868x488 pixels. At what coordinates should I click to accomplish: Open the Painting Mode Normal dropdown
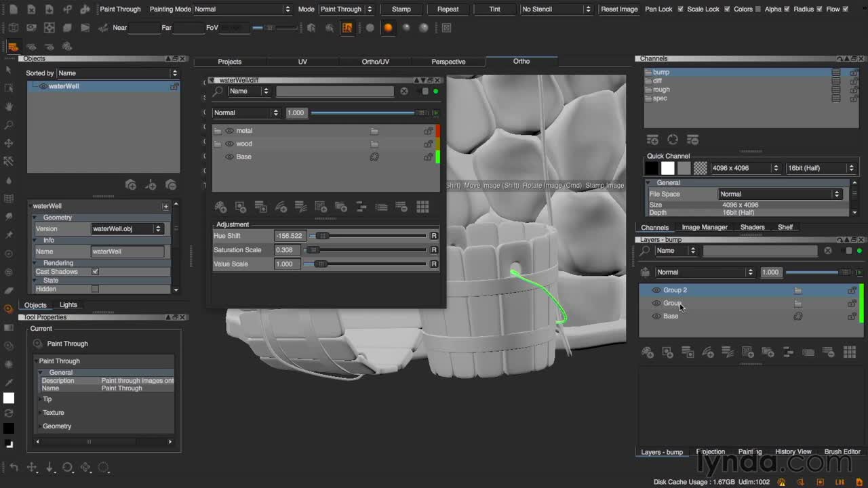[x=242, y=9]
